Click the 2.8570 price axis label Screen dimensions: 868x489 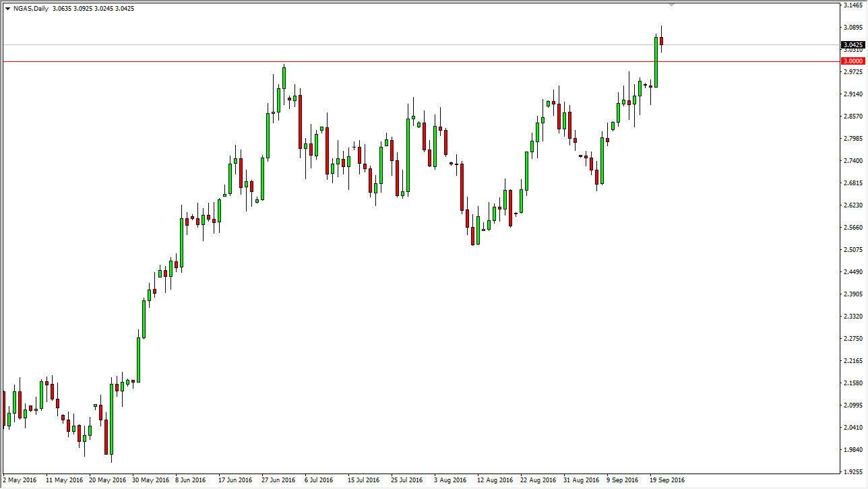click(852, 116)
